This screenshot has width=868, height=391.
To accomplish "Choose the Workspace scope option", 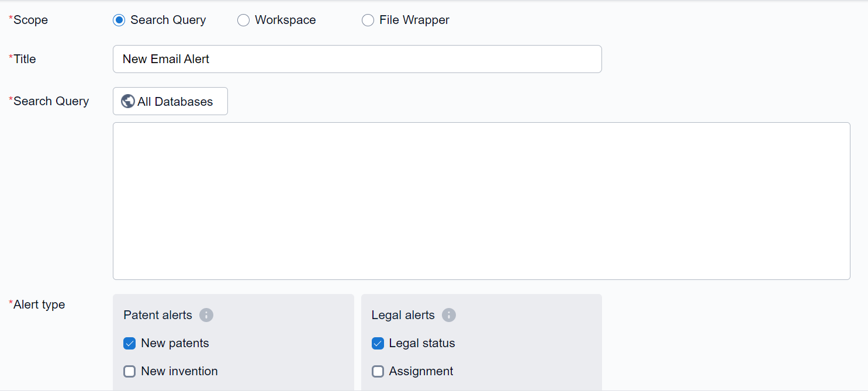I will [x=243, y=20].
